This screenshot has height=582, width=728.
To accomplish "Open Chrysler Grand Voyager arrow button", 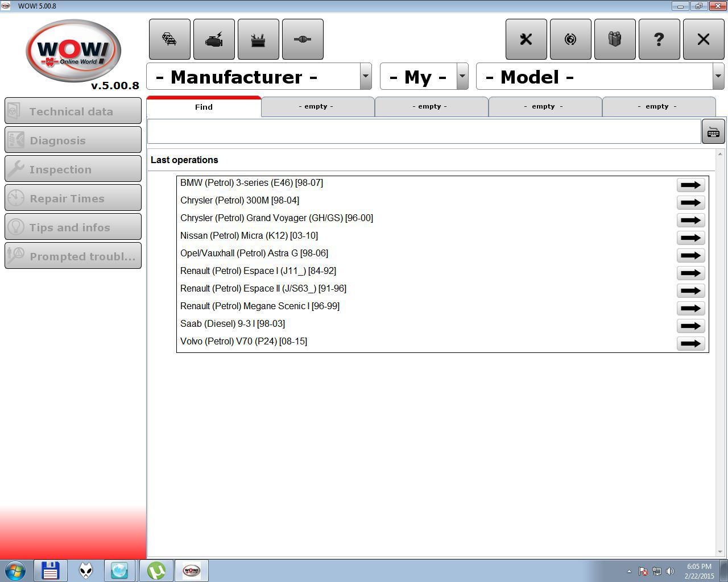I will click(691, 220).
